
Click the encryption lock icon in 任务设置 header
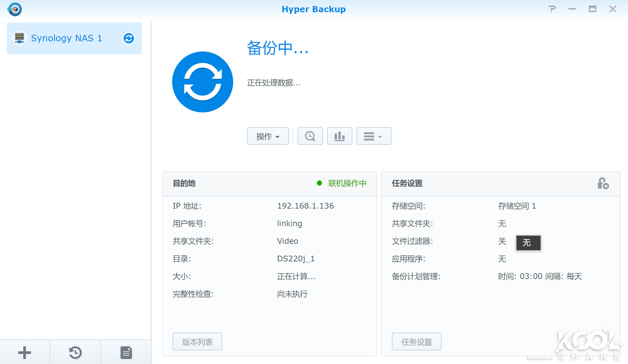point(603,184)
